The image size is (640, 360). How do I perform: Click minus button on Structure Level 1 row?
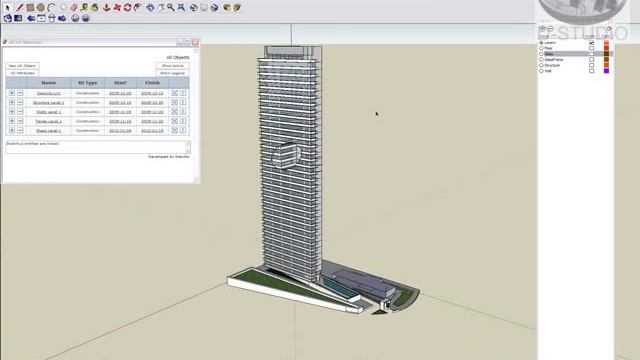tap(20, 102)
